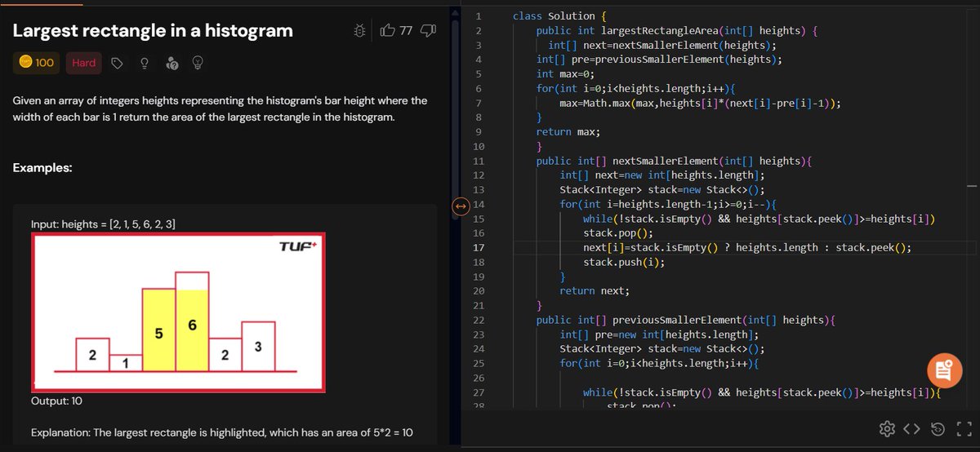Click line number 1 in the editor

click(x=479, y=16)
